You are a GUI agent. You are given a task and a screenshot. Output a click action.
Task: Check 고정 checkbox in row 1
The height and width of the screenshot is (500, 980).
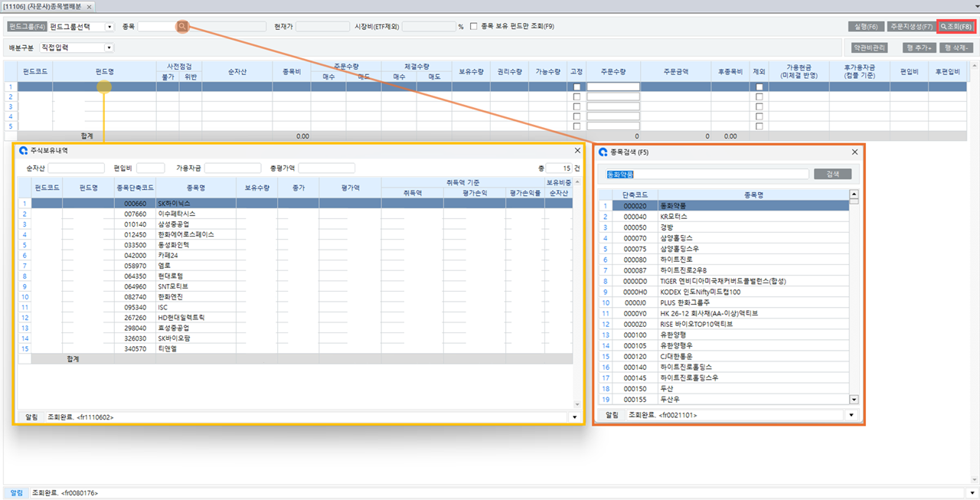click(x=577, y=87)
